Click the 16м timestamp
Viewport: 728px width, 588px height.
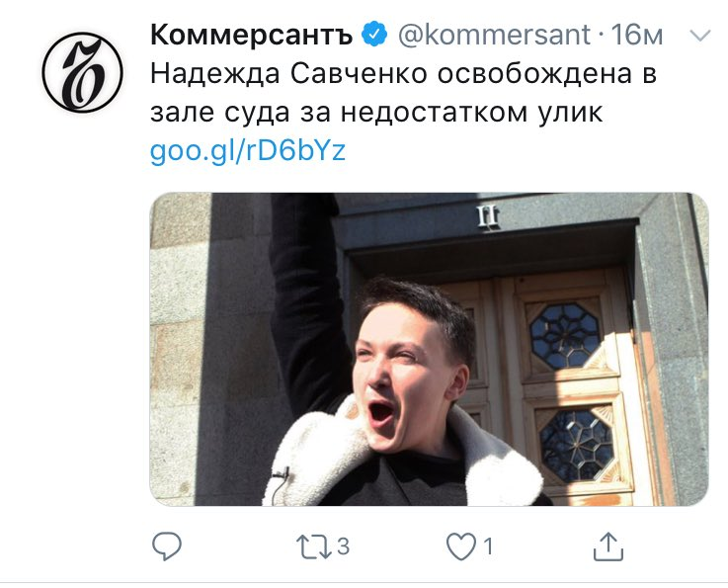pos(636,35)
